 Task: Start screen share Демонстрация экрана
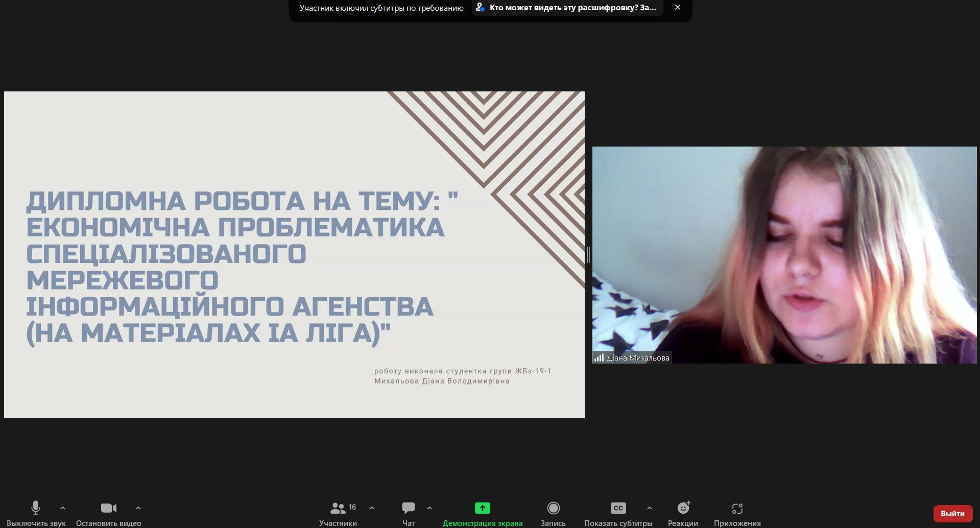click(483, 514)
